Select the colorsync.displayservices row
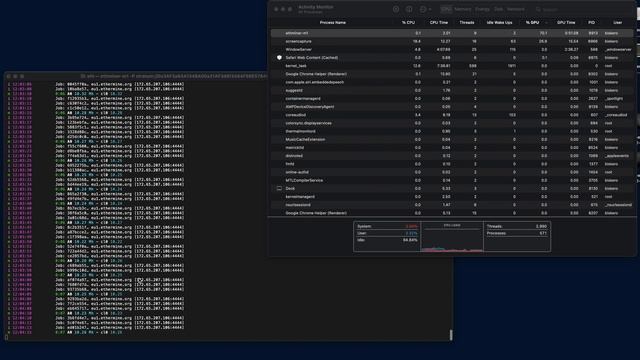The width and height of the screenshot is (640, 360). point(452,123)
